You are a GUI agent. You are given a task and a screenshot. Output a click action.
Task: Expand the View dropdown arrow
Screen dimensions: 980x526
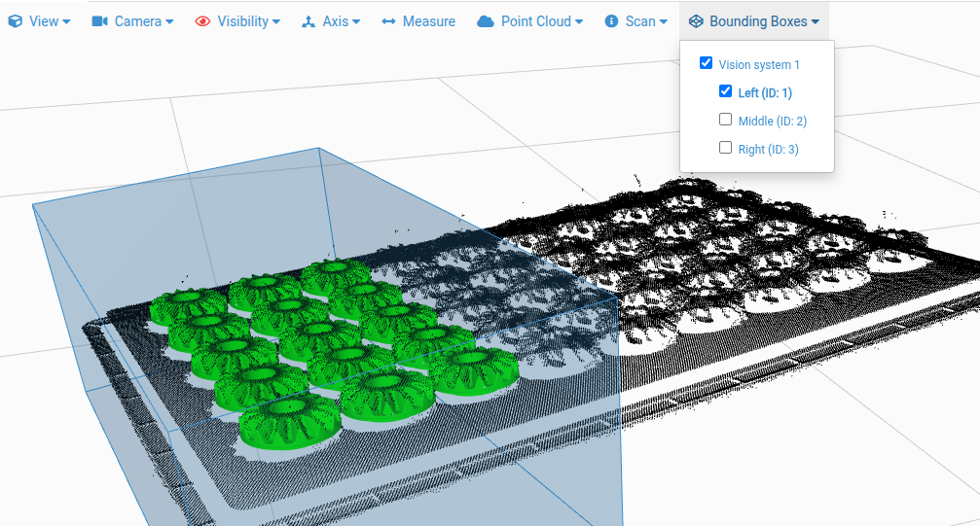pos(66,21)
